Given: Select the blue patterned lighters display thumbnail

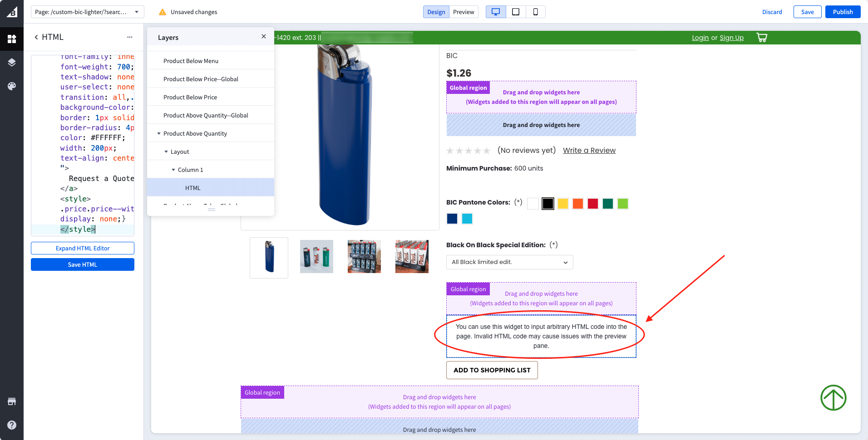Looking at the screenshot, I should coord(364,256).
